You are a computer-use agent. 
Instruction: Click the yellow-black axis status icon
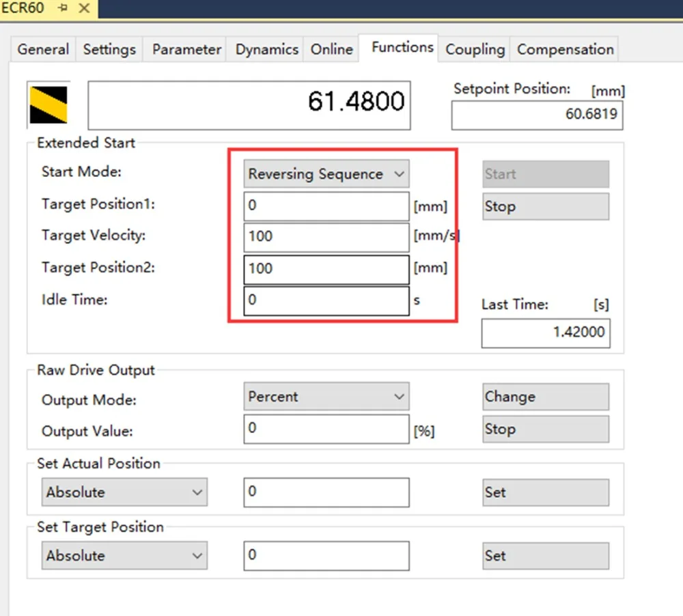[48, 105]
